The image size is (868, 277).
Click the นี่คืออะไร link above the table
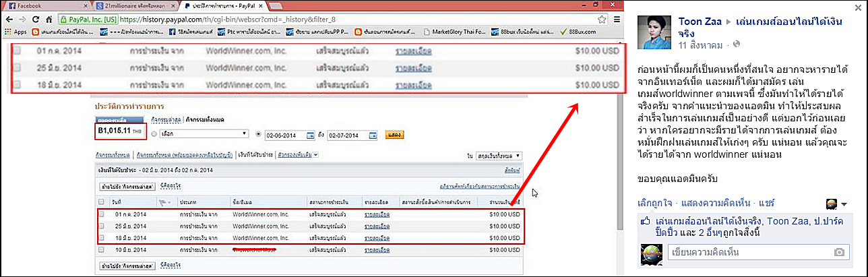click(x=170, y=185)
